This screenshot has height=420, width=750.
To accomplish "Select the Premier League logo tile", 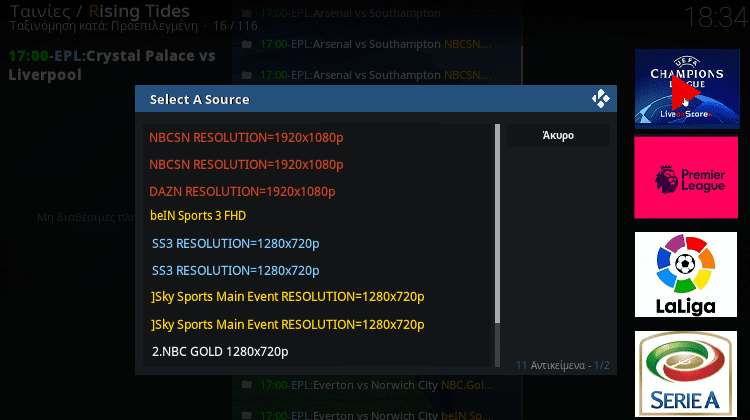I will click(x=686, y=177).
